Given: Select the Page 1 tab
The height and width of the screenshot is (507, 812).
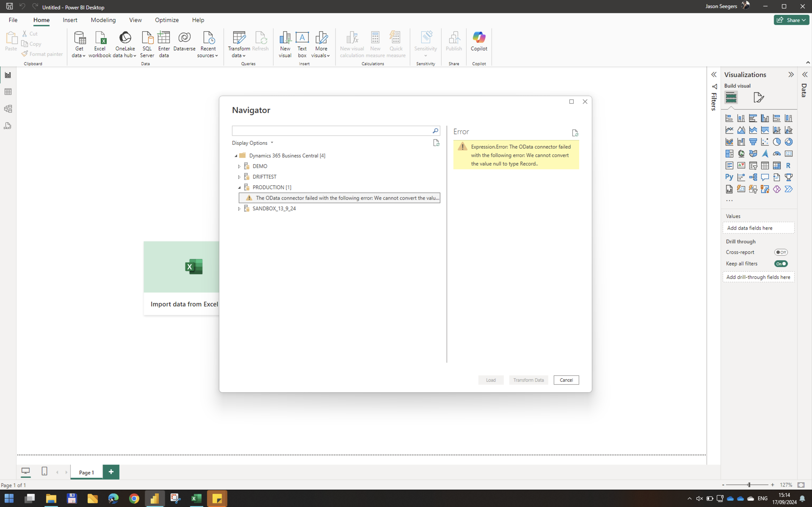Looking at the screenshot, I should click(x=87, y=472).
